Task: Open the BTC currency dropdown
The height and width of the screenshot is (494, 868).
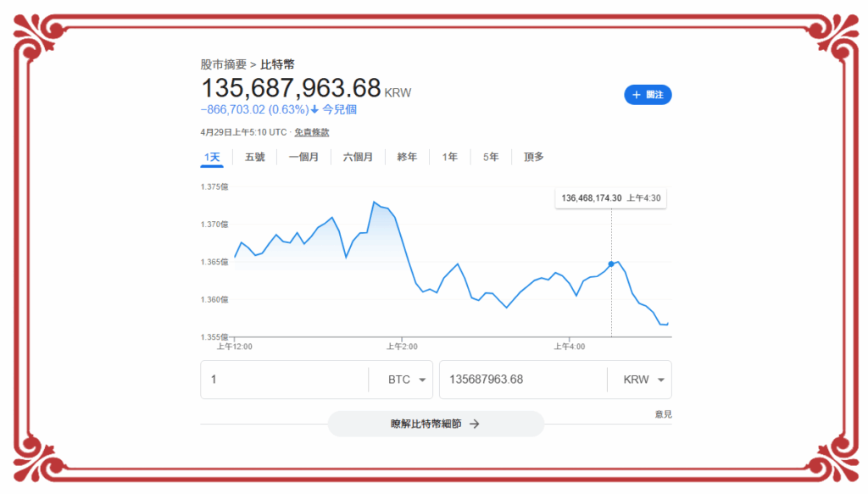Action: 406,380
